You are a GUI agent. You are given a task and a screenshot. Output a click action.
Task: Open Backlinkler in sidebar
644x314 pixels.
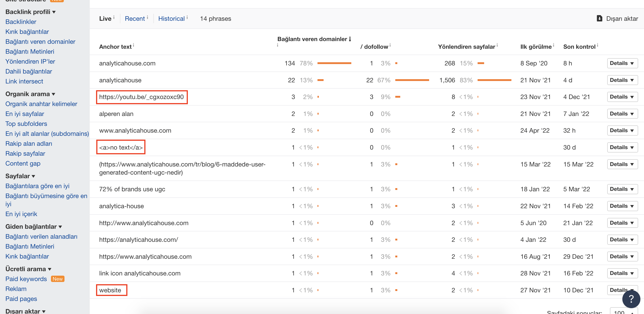[21, 22]
